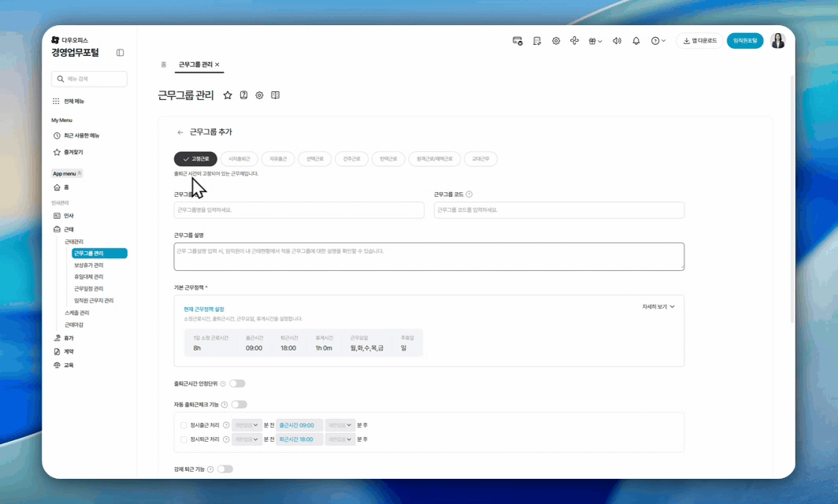Expand 자세히 보기 in the work policy card
Viewport: 838px width, 504px height.
(x=658, y=307)
